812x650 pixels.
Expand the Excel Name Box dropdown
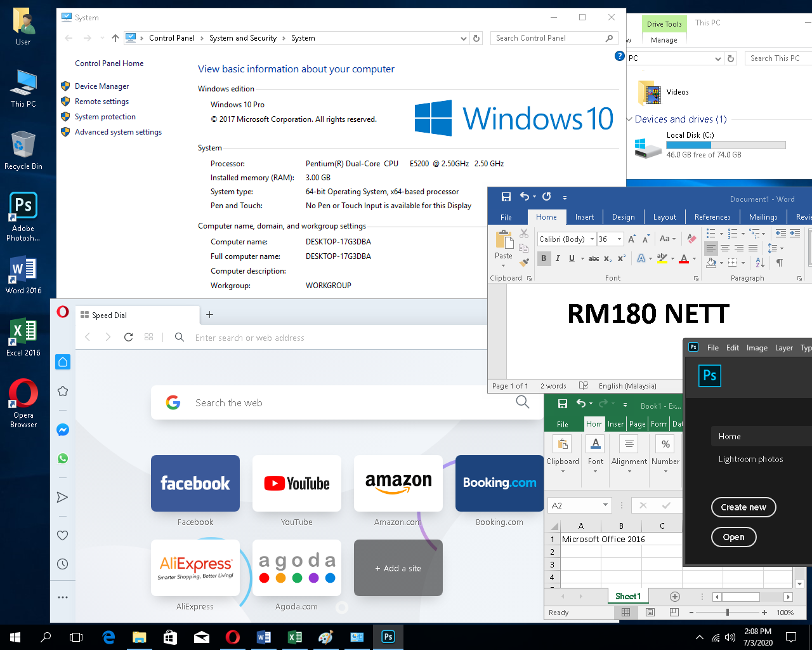tap(605, 505)
